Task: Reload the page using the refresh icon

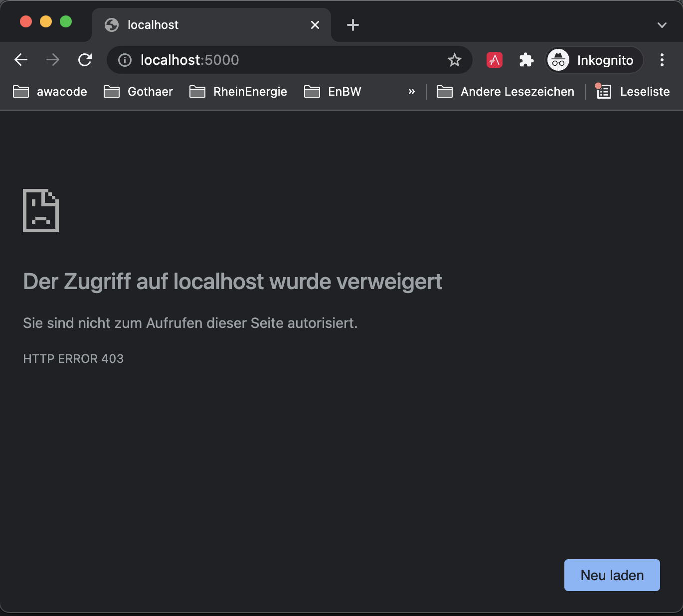Action: (x=85, y=60)
